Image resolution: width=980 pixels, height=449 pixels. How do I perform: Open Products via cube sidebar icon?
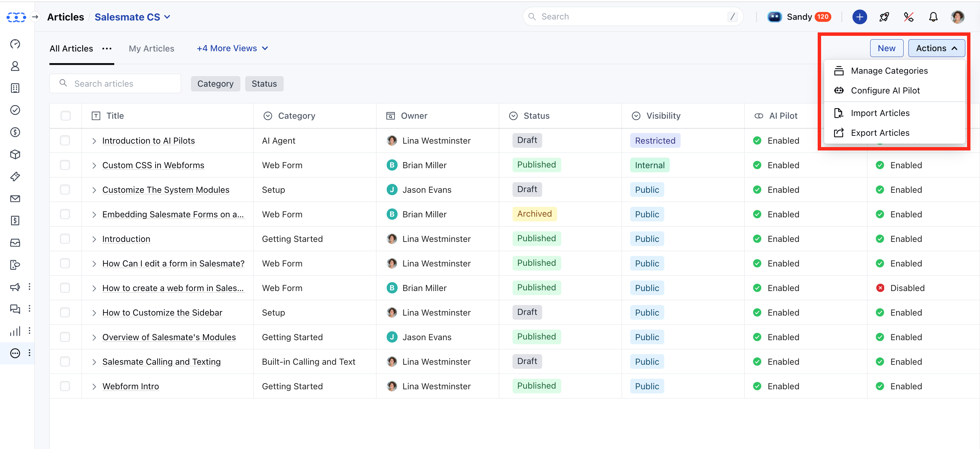[15, 154]
